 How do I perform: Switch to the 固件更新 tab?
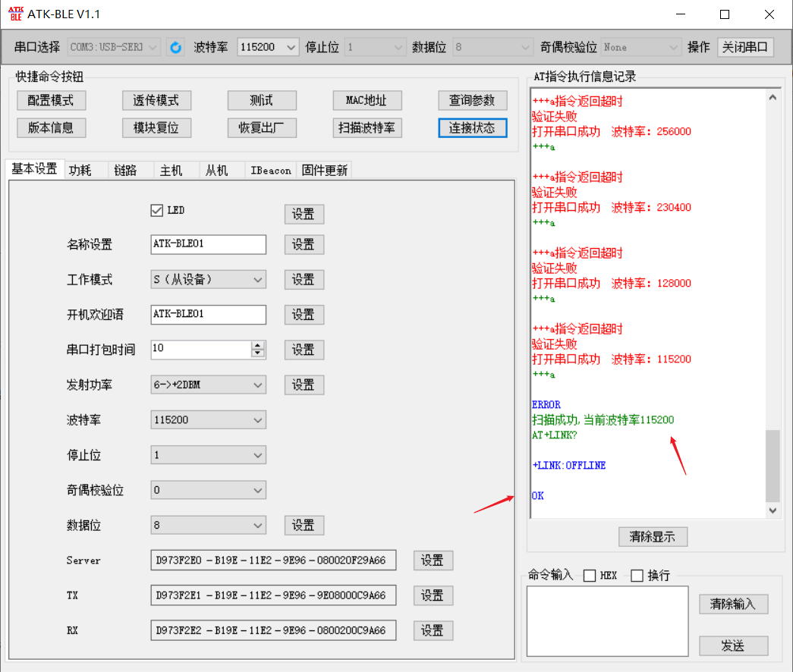tap(324, 169)
